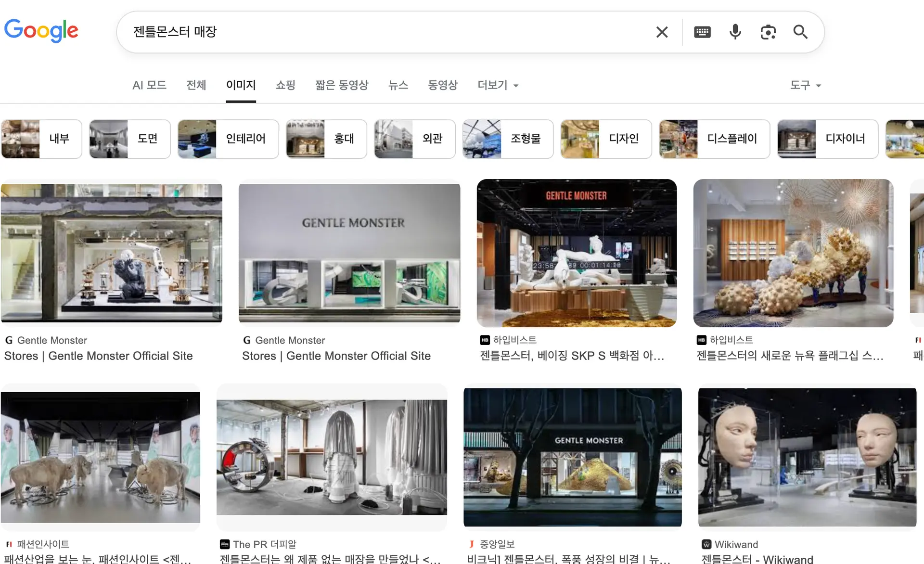Screen dimensions: 924x564
Task: Open Stores Gentle Monster Official Site link
Action: coord(98,356)
